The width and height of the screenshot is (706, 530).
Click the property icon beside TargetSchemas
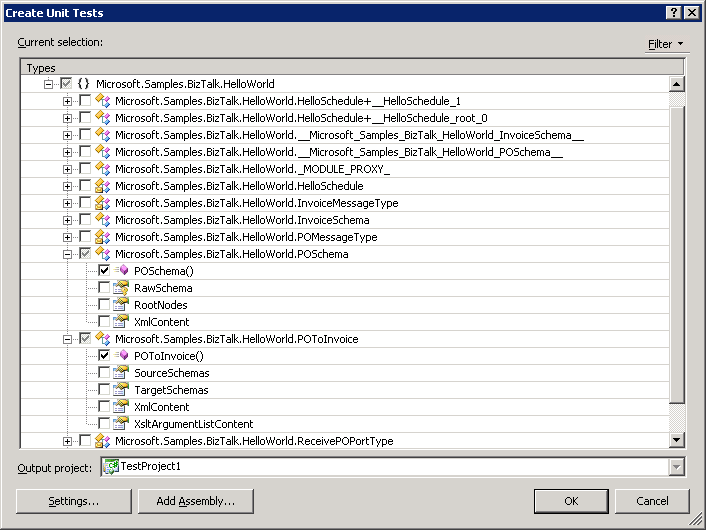[x=121, y=390]
